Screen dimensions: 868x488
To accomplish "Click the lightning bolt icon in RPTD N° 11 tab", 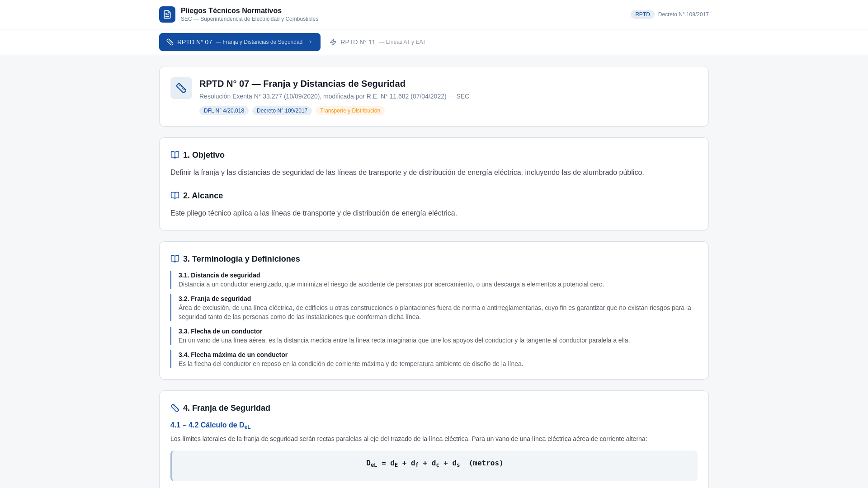I will tap(333, 42).
